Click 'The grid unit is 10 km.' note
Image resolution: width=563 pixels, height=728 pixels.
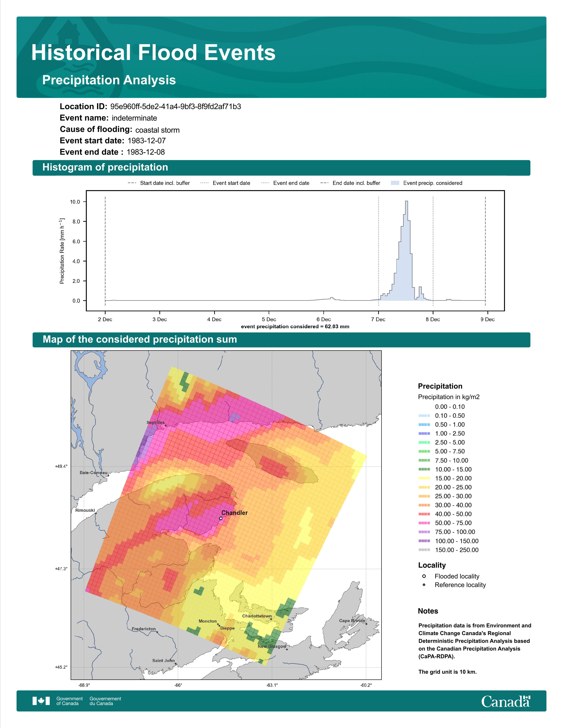point(448,672)
